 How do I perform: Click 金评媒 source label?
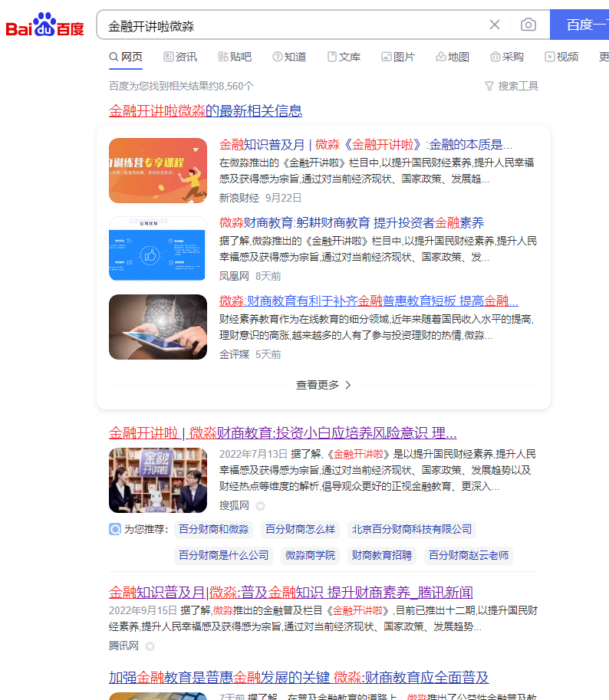pyautogui.click(x=234, y=354)
